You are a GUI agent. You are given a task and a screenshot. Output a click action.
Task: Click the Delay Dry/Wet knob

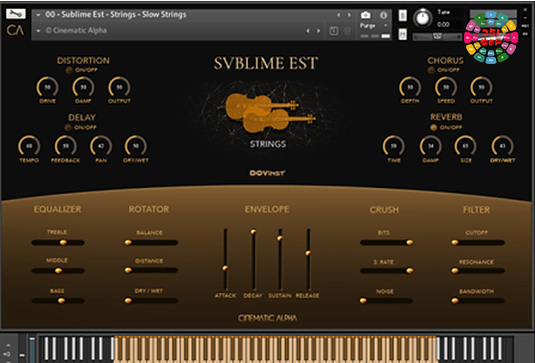coord(136,146)
